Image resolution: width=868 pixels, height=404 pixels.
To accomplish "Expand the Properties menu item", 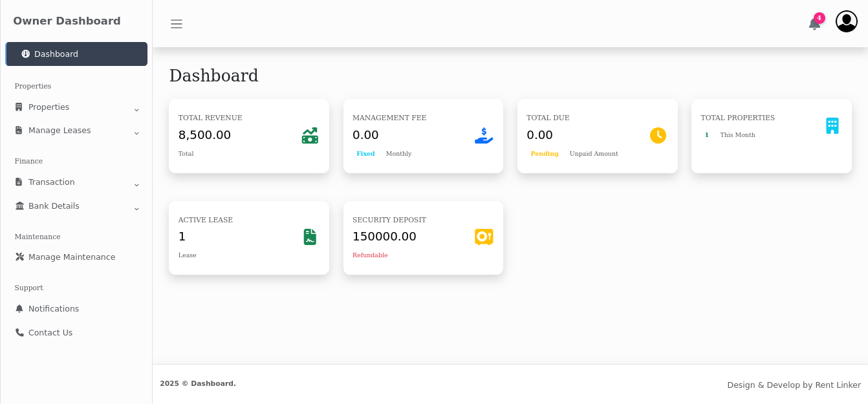I will [x=49, y=107].
